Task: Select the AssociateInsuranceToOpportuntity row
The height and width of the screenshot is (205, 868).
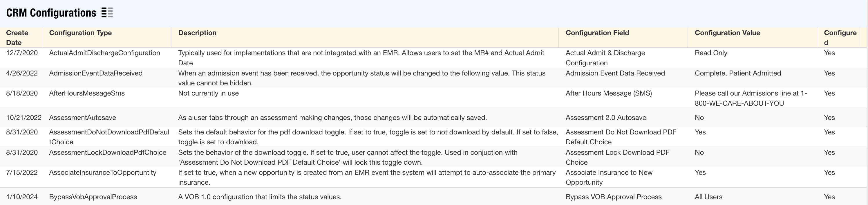Action: click(x=102, y=173)
